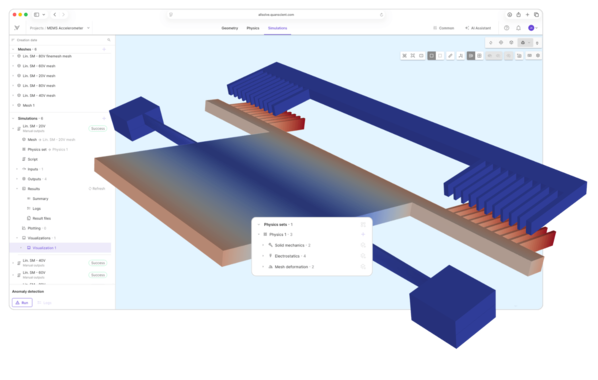The width and height of the screenshot is (598, 380).
Task: Open the highlighted cloud icon dropdown
Action: [525, 43]
